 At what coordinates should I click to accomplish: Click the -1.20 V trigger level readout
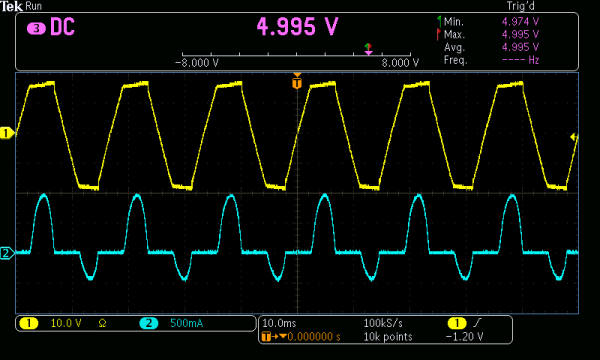pyautogui.click(x=464, y=337)
